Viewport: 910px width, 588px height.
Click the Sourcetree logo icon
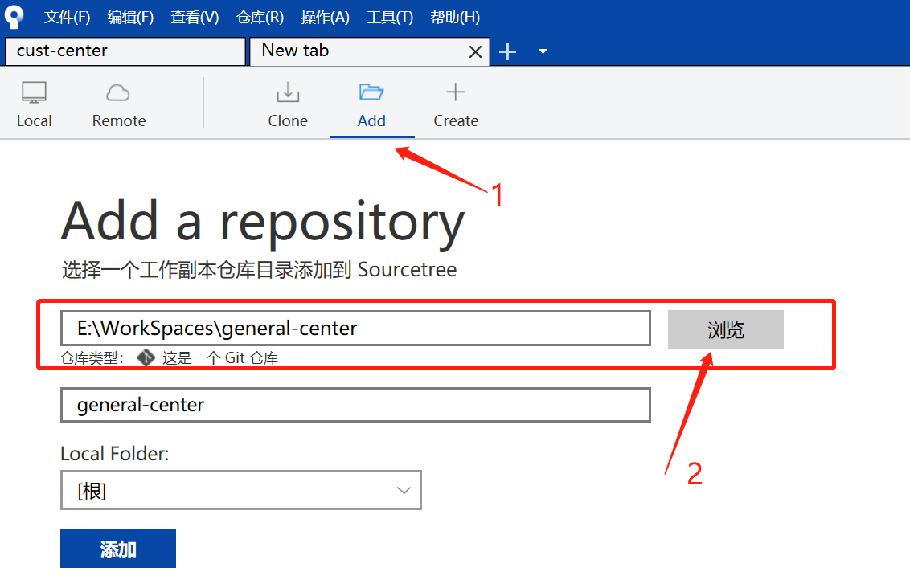pos(14,16)
